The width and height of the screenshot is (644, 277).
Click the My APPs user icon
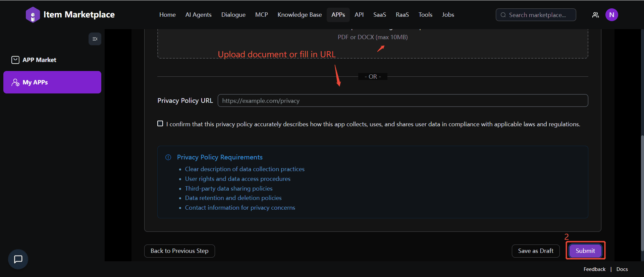pos(15,82)
